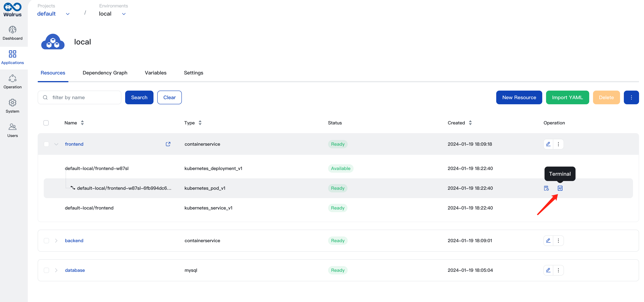Expand the database resource row
This screenshot has width=644, height=302.
[56, 270]
